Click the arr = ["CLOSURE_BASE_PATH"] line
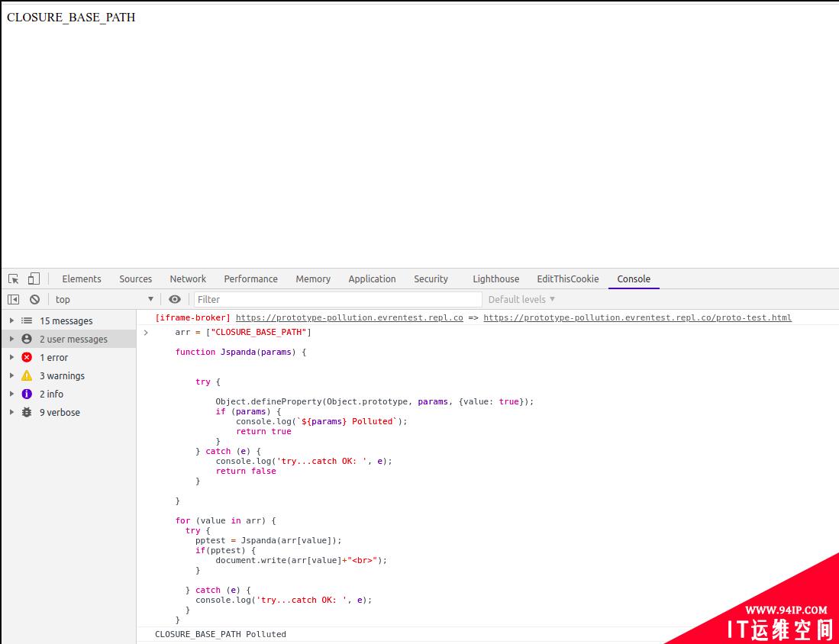839x644 pixels. tap(243, 332)
